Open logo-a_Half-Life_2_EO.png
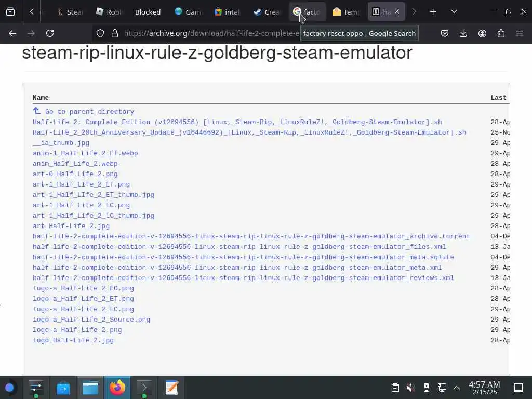 tap(83, 288)
